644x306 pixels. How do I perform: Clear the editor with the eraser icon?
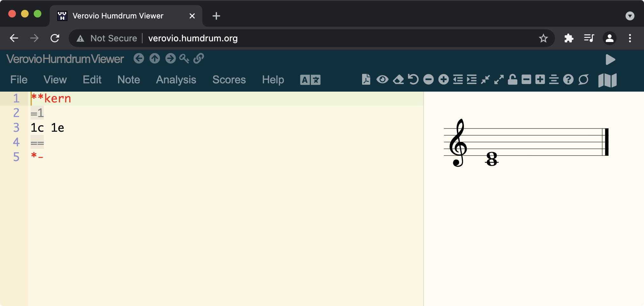tap(398, 80)
